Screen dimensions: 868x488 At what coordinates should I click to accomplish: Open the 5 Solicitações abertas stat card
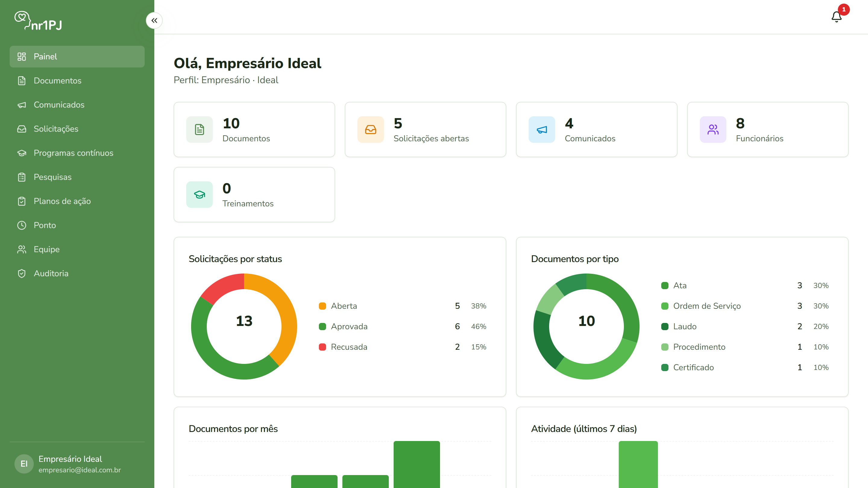[426, 129]
